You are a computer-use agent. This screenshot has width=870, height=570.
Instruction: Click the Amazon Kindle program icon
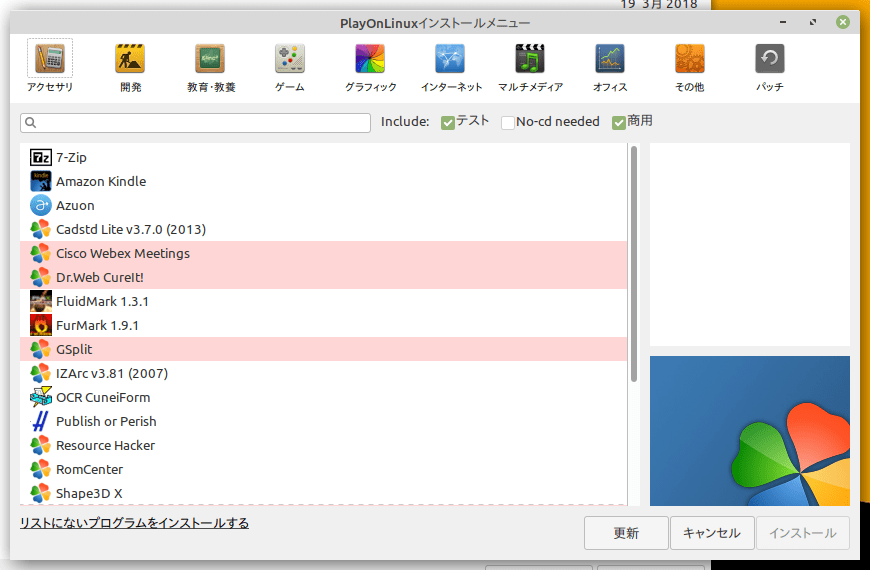[x=41, y=181]
